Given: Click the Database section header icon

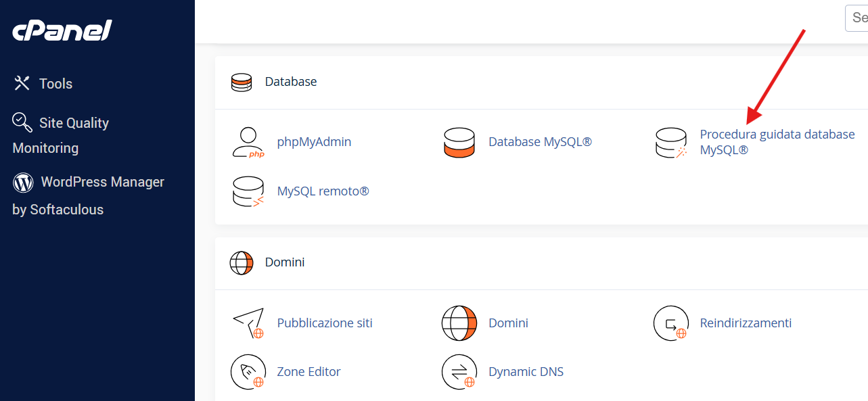Looking at the screenshot, I should pyautogui.click(x=242, y=81).
